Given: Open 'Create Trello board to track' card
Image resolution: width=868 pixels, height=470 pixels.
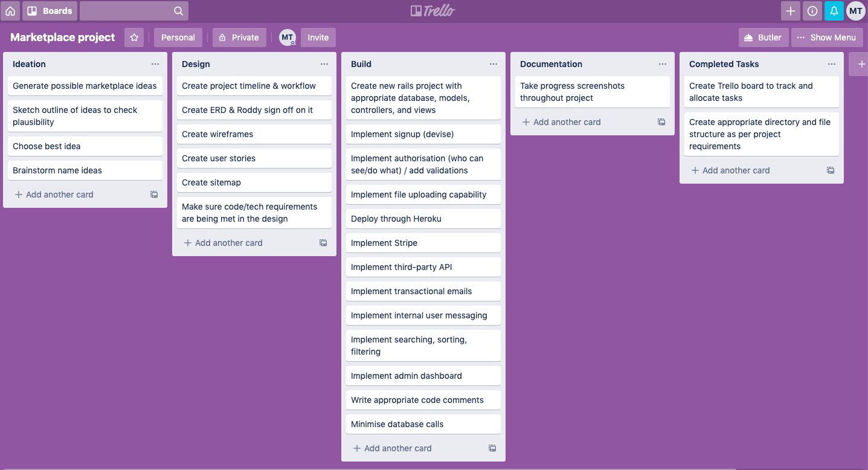Looking at the screenshot, I should (x=762, y=92).
